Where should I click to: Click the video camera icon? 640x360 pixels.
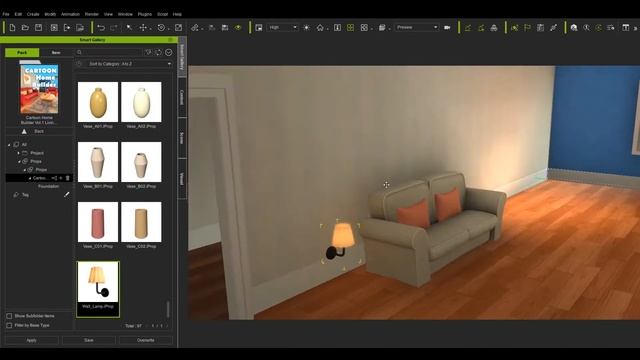coord(447,27)
